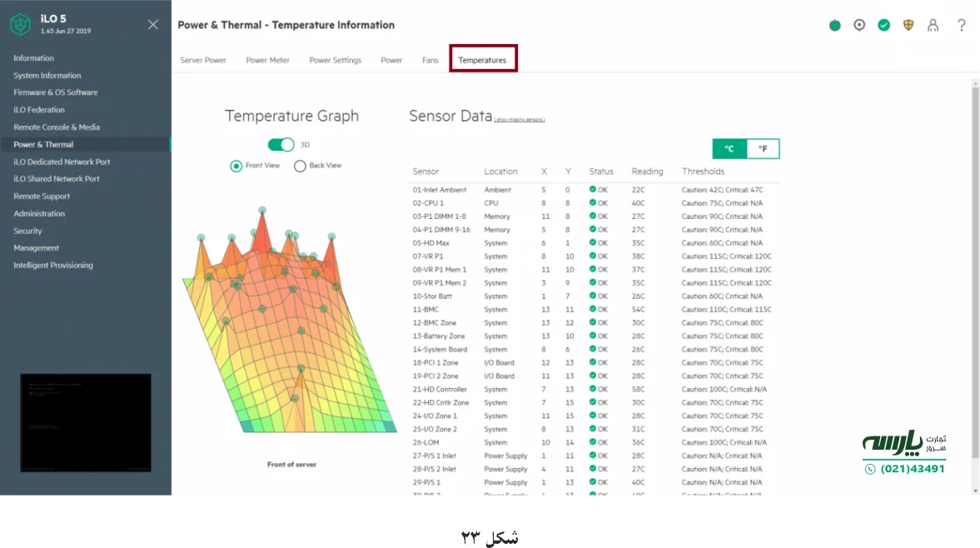The width and height of the screenshot is (980, 548).
Task: Click the security shield icon
Action: (x=908, y=25)
